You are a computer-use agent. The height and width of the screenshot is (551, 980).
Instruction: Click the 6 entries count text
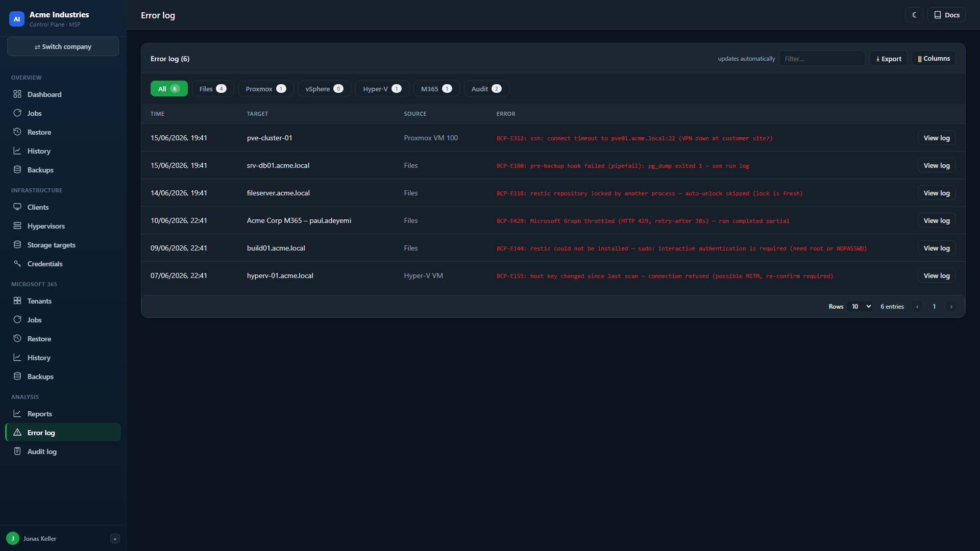tap(892, 307)
